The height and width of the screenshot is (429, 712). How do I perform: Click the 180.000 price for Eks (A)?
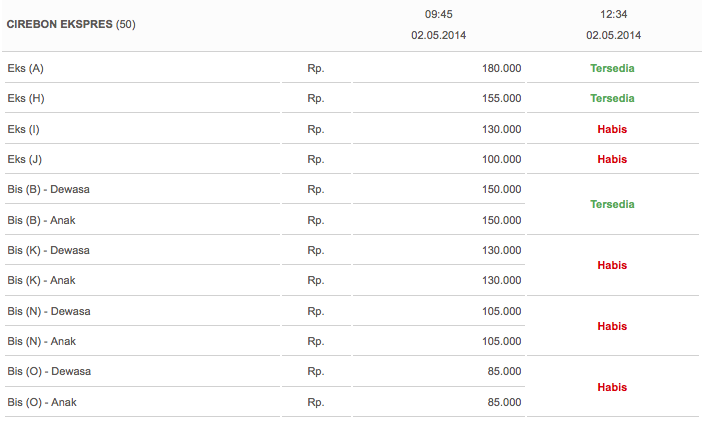pos(501,69)
